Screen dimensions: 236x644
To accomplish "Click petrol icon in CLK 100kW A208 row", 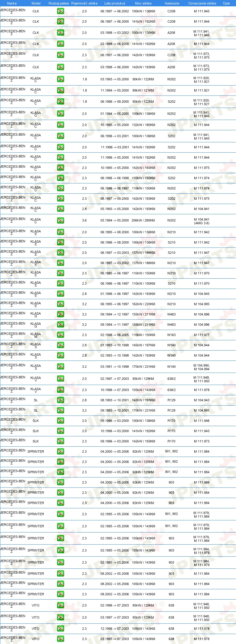I will [x=60, y=33].
